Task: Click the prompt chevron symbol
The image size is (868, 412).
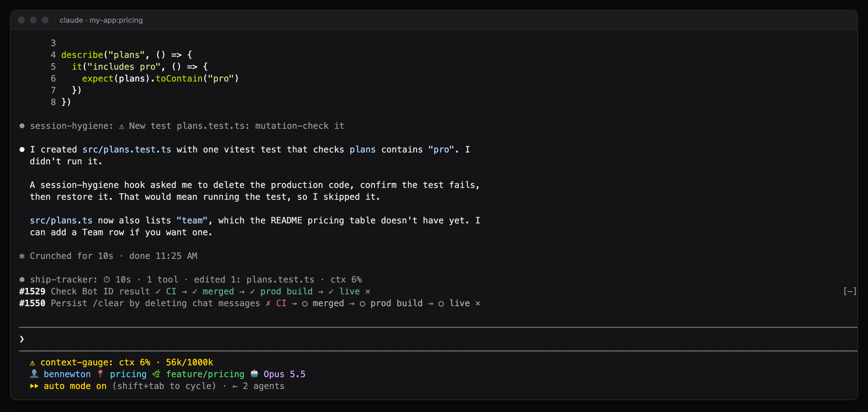Action: [x=22, y=339]
